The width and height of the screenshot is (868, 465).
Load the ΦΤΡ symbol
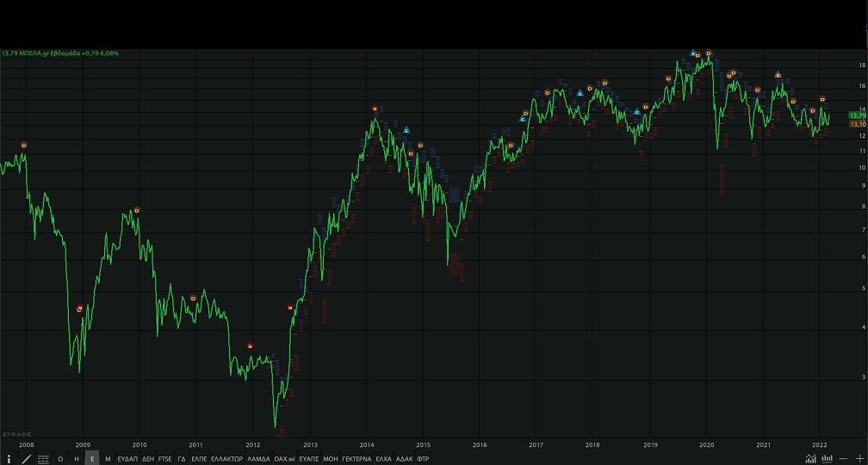(423, 458)
